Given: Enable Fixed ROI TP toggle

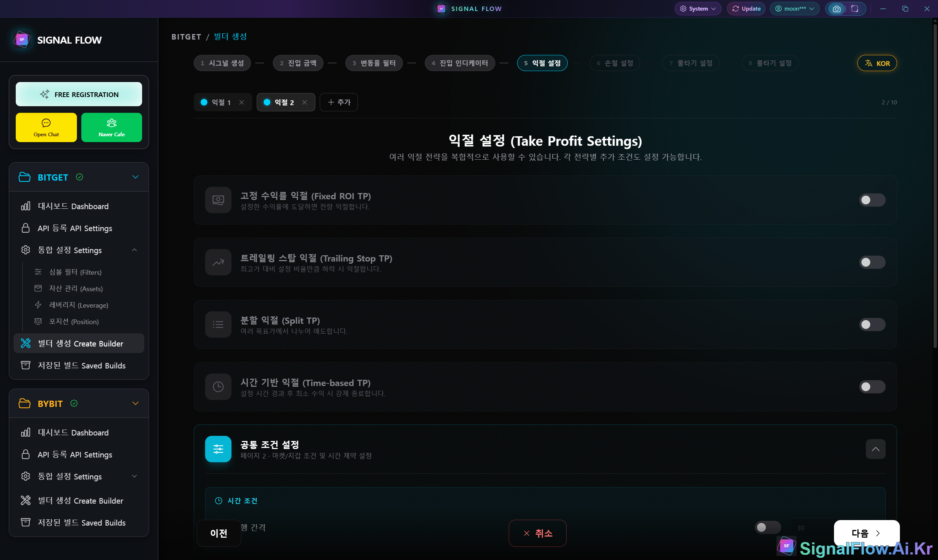Looking at the screenshot, I should click(x=872, y=200).
